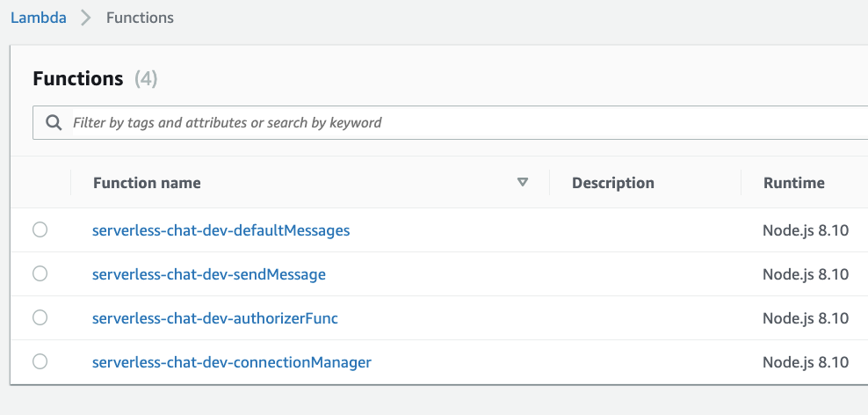
Task: Click the Function name sort arrow
Action: click(x=523, y=183)
